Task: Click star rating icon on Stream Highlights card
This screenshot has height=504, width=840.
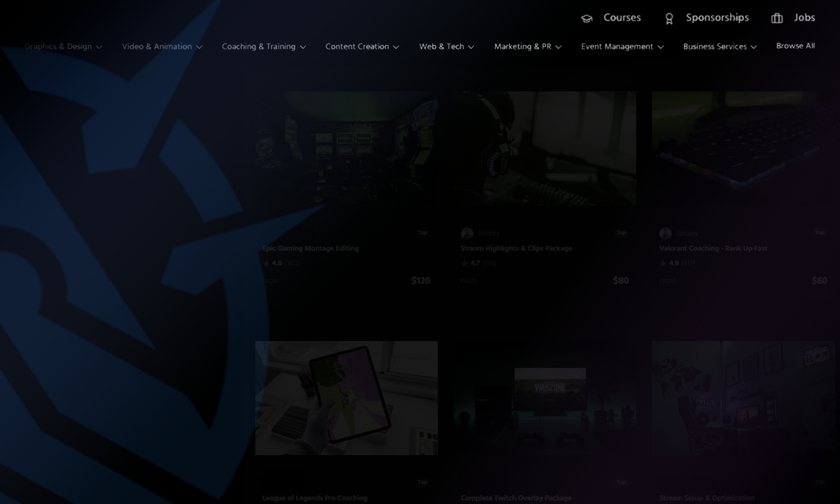Action: 465,263
